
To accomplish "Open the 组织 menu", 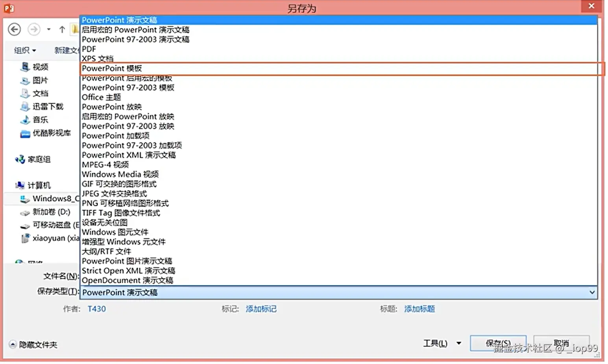I will tap(25, 50).
